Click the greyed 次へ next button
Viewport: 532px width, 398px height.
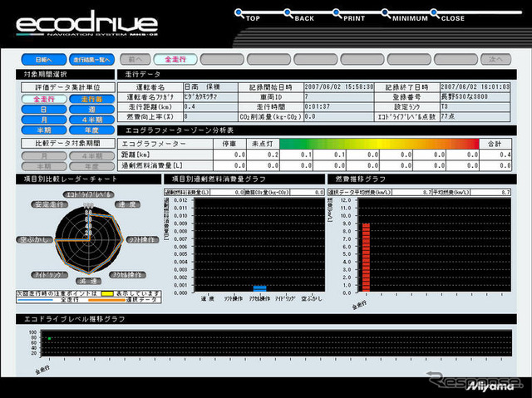pyautogui.click(x=495, y=59)
